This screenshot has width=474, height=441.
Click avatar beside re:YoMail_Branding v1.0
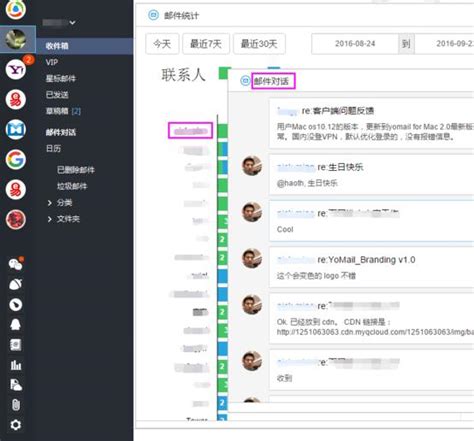252,258
